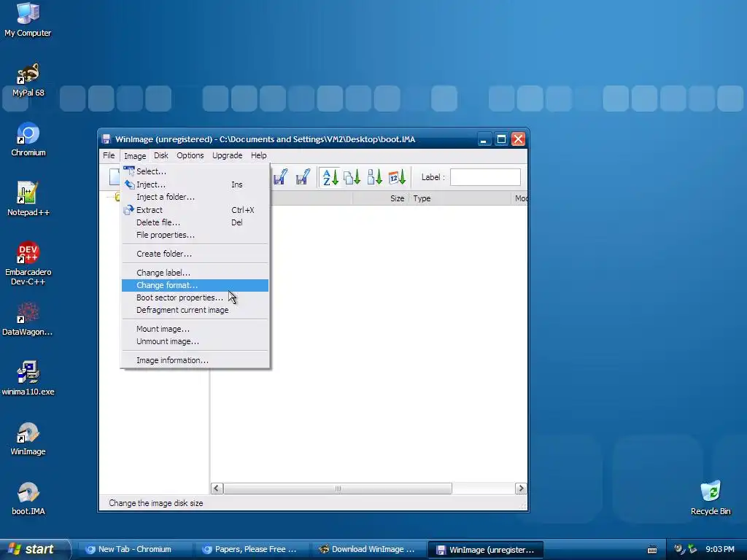This screenshot has width=747, height=560.
Task: Switch to New Tab - Chromium taskbar button
Action: pyautogui.click(x=135, y=550)
